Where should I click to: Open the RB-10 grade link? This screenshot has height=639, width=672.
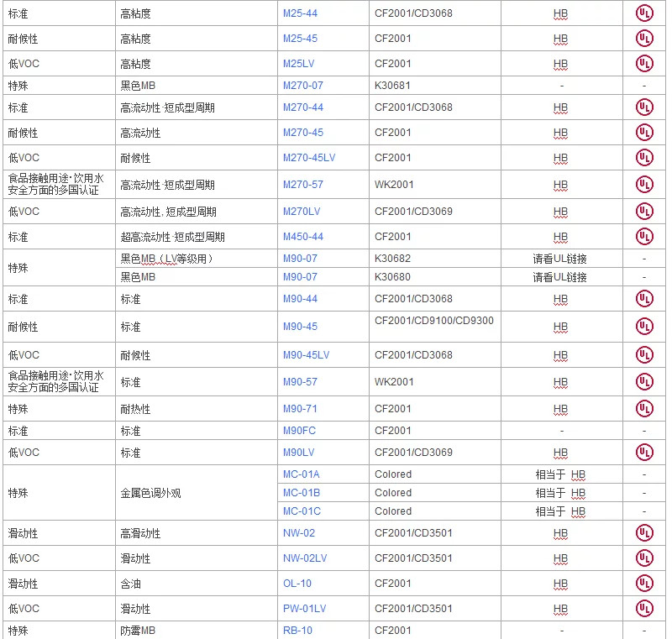pyautogui.click(x=297, y=631)
